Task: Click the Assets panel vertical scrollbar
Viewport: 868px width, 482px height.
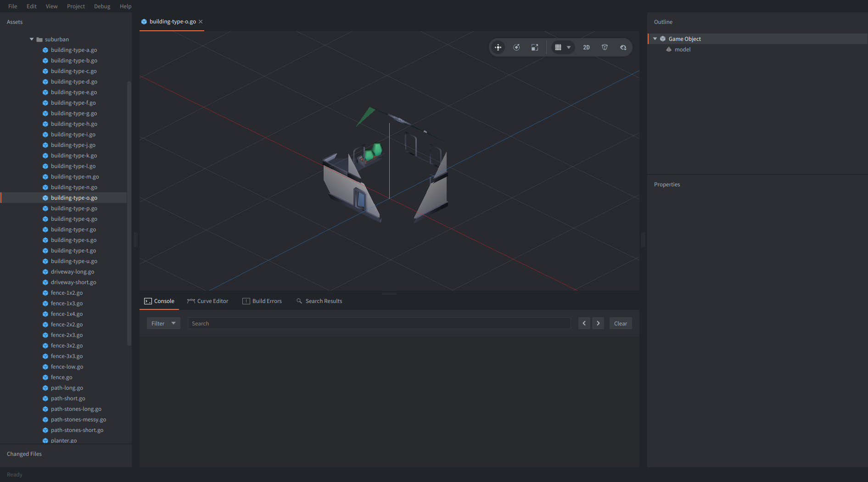Action: point(129,211)
